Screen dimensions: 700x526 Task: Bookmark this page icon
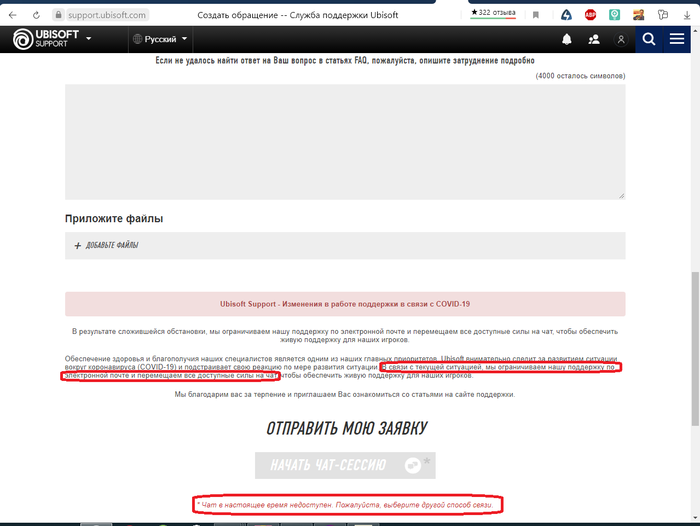point(537,15)
